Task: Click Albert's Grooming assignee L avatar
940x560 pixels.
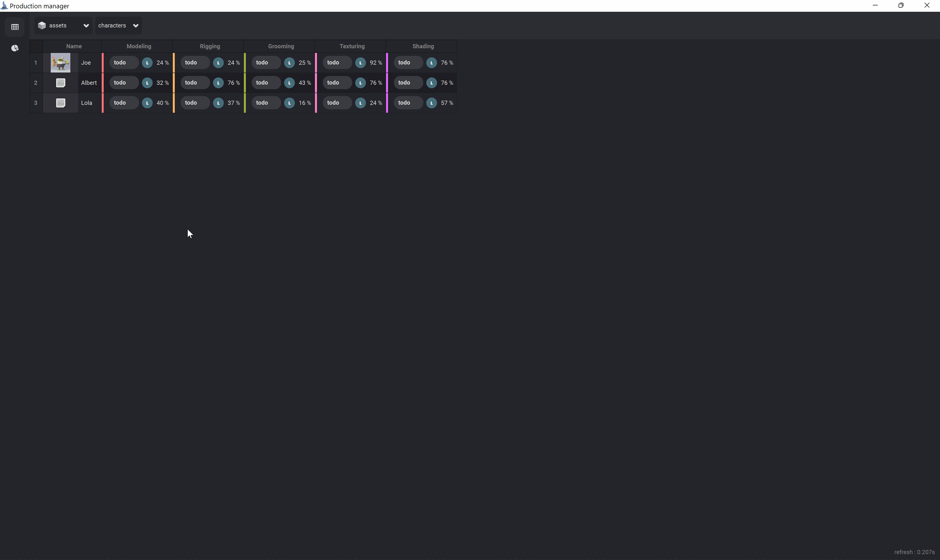Action: click(289, 83)
